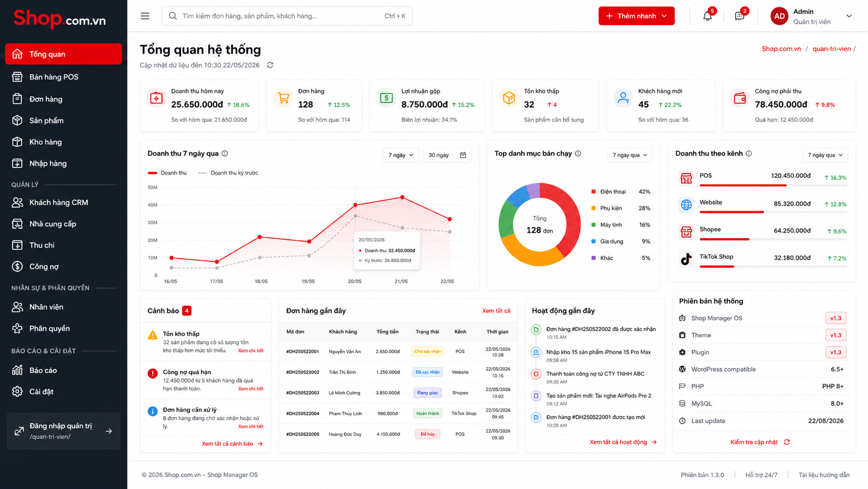Viewport: 868px width, 489px height.
Task: Click the AD admin avatar
Action: click(779, 16)
